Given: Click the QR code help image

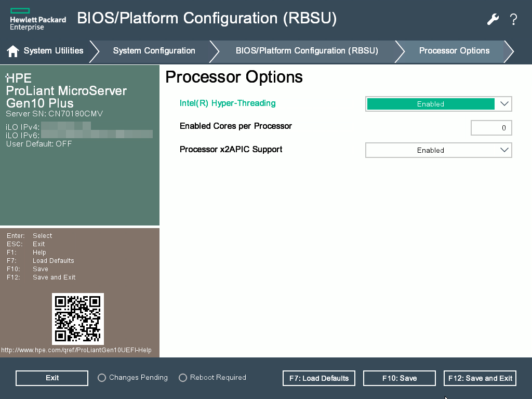Looking at the screenshot, I should pyautogui.click(x=78, y=319).
